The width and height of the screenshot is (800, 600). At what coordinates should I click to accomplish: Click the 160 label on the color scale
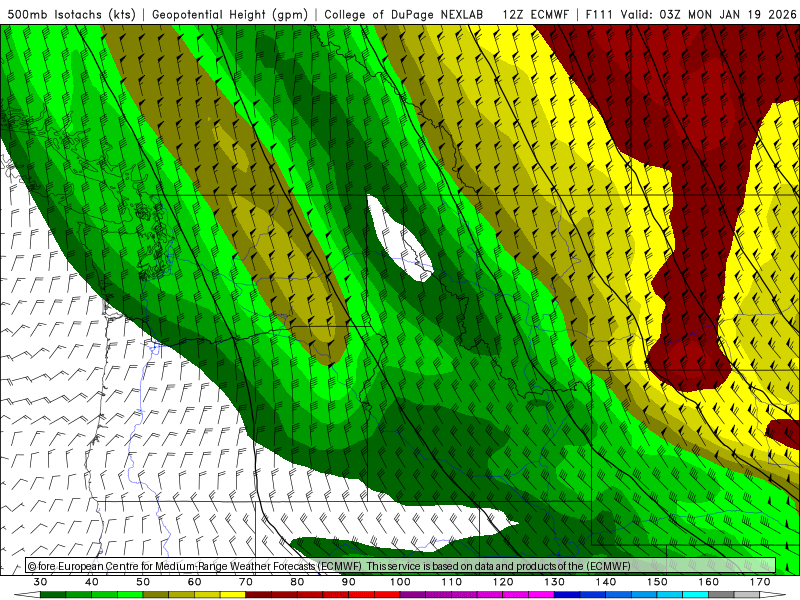pos(709,582)
